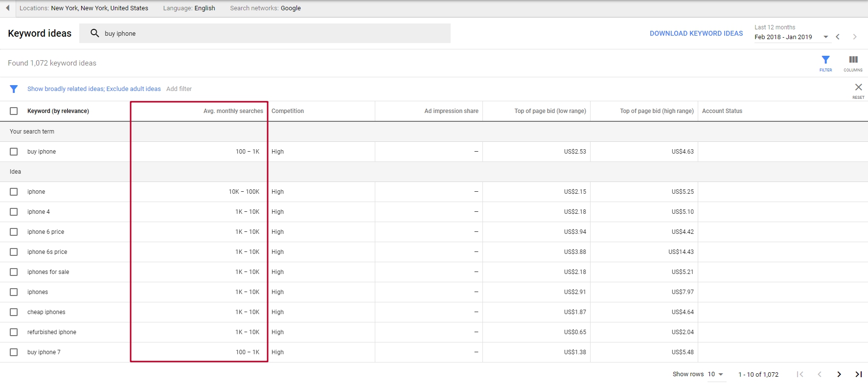The width and height of the screenshot is (868, 386).
Task: Click the US$14.43 high bid value
Action: click(x=681, y=252)
